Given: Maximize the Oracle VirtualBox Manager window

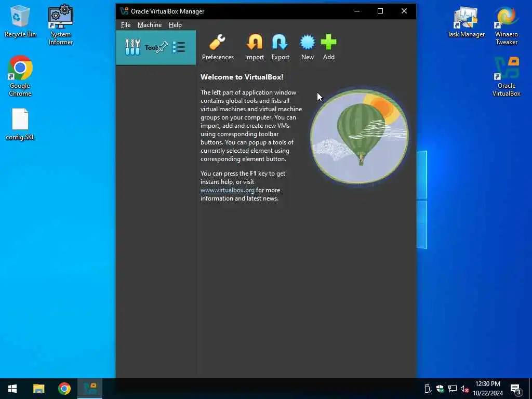Looking at the screenshot, I should (380, 11).
